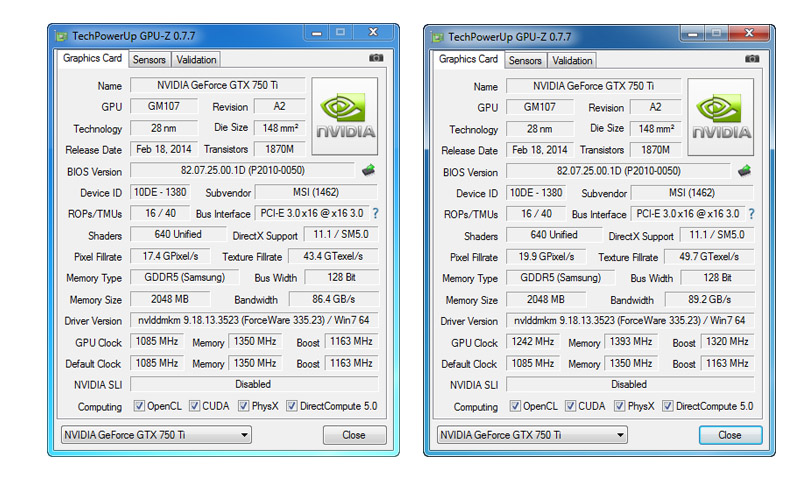This screenshot has width=800, height=495.
Task: Click the X close button of left window title bar
Action: click(373, 32)
